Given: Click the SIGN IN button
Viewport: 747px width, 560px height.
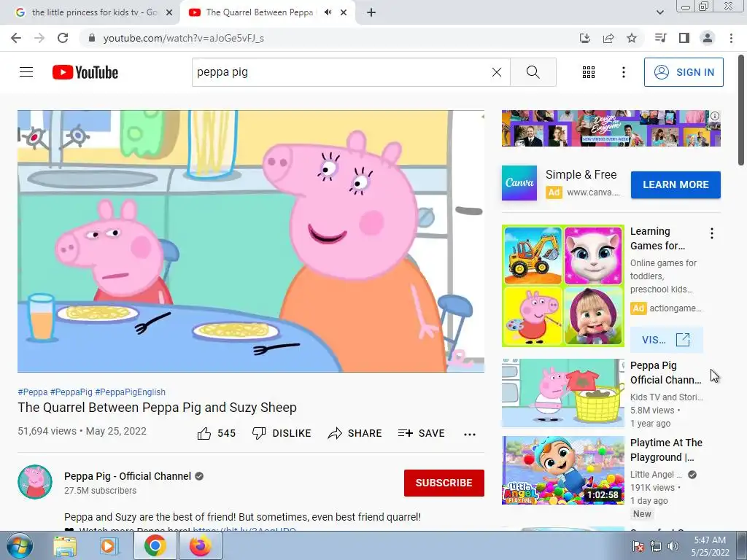Looking at the screenshot, I should coord(684,72).
